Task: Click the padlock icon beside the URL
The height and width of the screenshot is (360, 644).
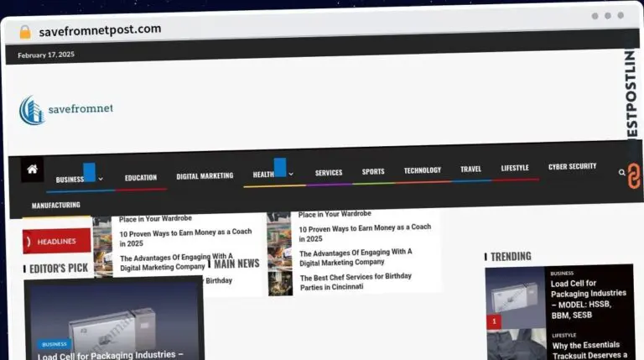Action: (25, 31)
